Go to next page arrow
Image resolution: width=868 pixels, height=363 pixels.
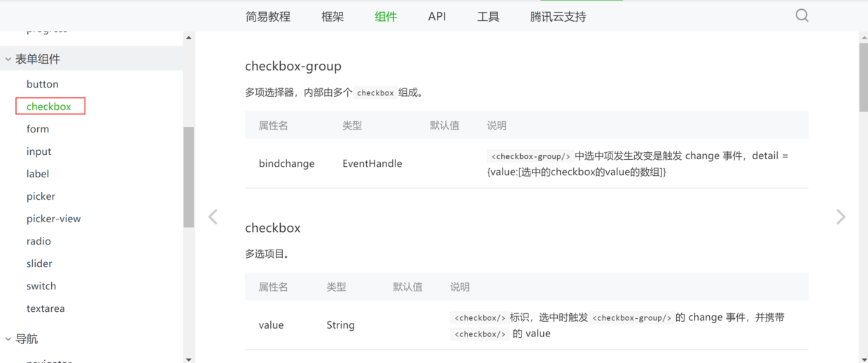point(841,217)
